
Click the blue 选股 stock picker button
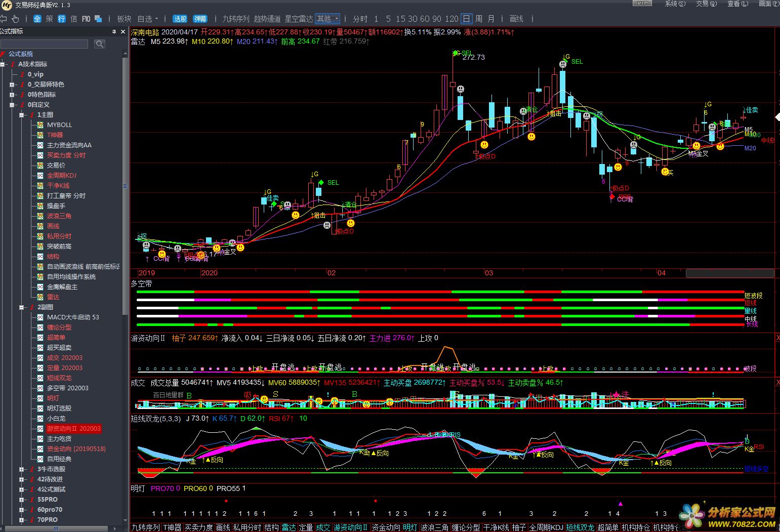tap(180, 19)
